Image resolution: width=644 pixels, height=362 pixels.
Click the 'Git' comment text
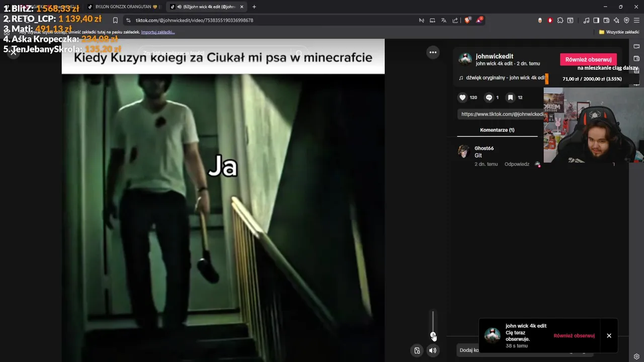tap(478, 155)
